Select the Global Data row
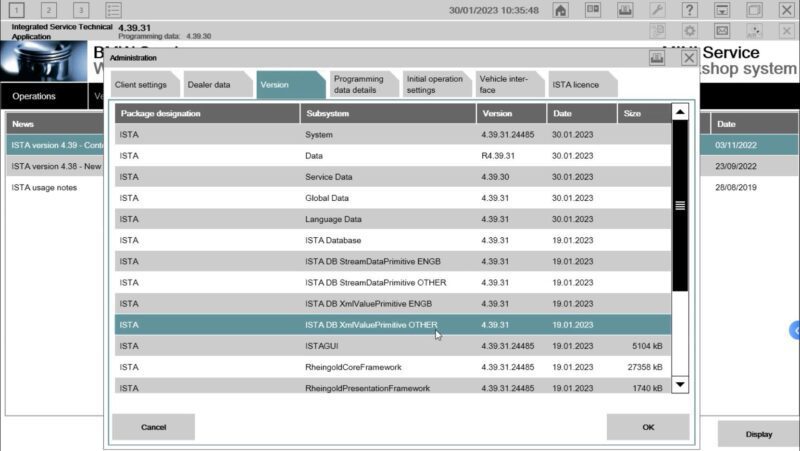The image size is (800, 451). (393, 198)
